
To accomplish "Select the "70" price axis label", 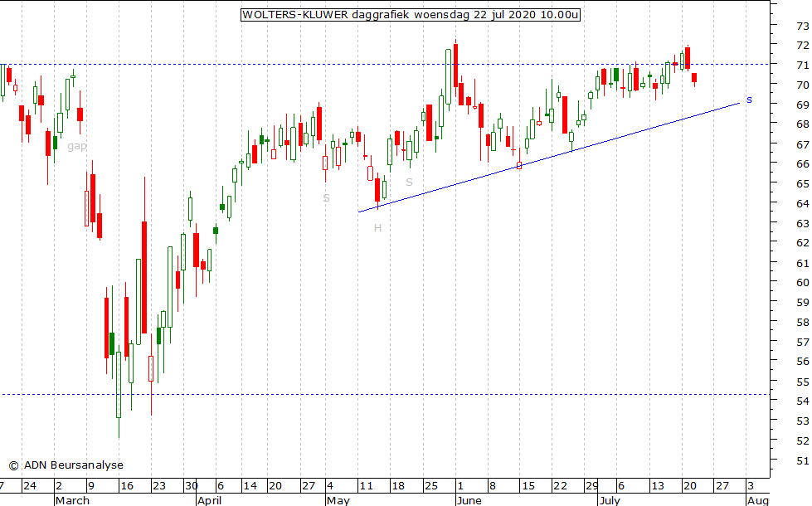I will pos(803,85).
